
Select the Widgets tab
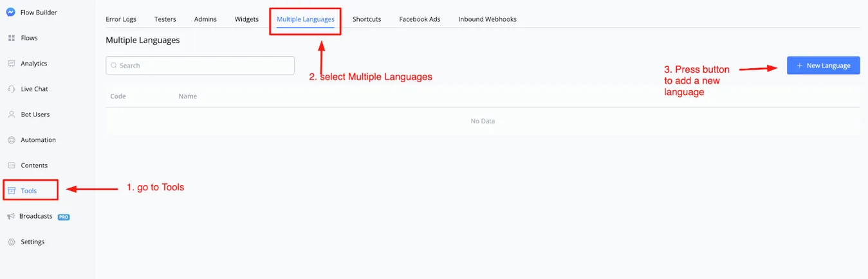coord(246,19)
